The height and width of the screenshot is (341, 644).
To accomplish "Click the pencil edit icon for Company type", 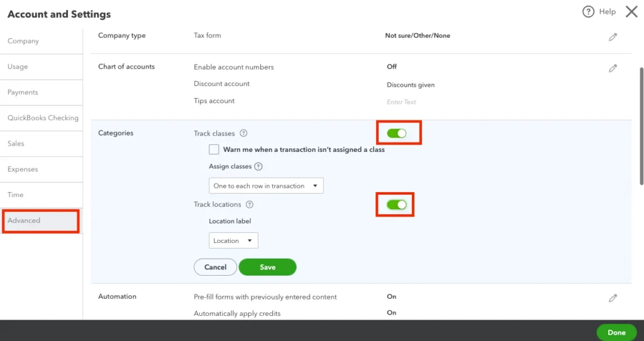I will [x=613, y=37].
